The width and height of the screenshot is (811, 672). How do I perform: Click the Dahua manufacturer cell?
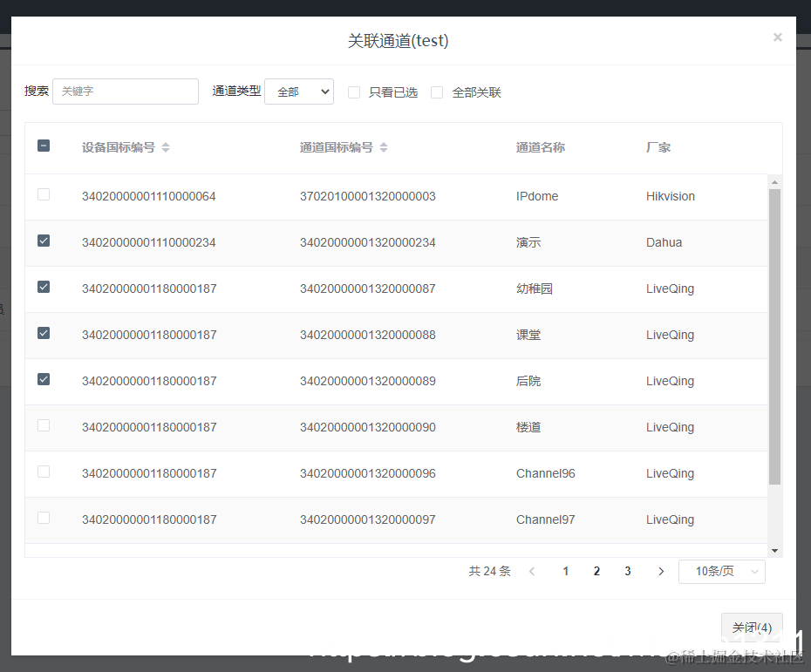[664, 242]
